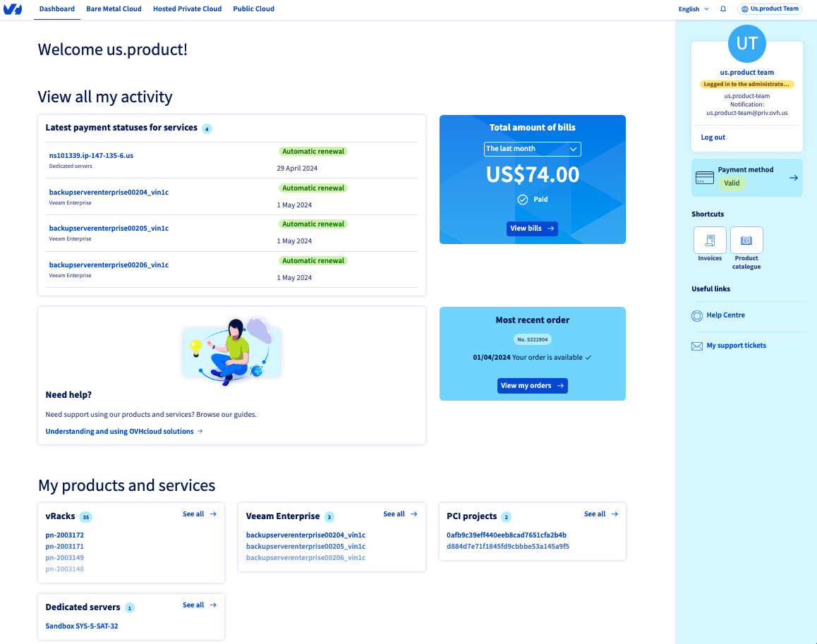Open Sandbox SYS-5-SAT-32 dedicated server

pyautogui.click(x=82, y=626)
